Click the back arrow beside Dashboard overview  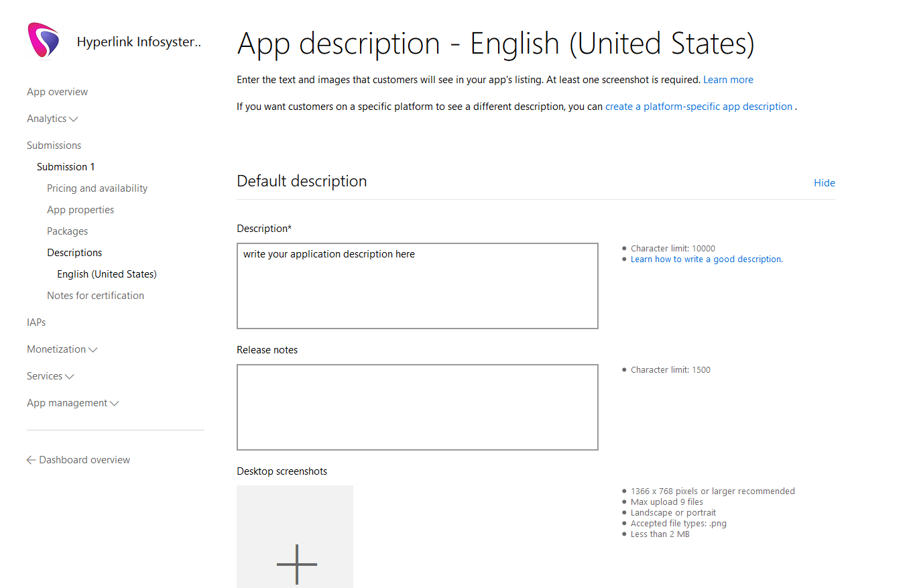pyautogui.click(x=31, y=460)
